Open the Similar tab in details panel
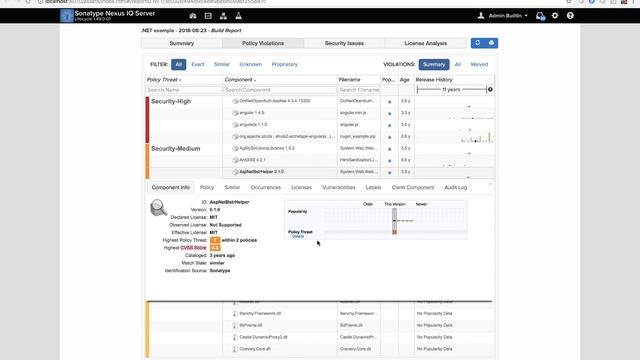The height and width of the screenshot is (360, 640). [232, 187]
